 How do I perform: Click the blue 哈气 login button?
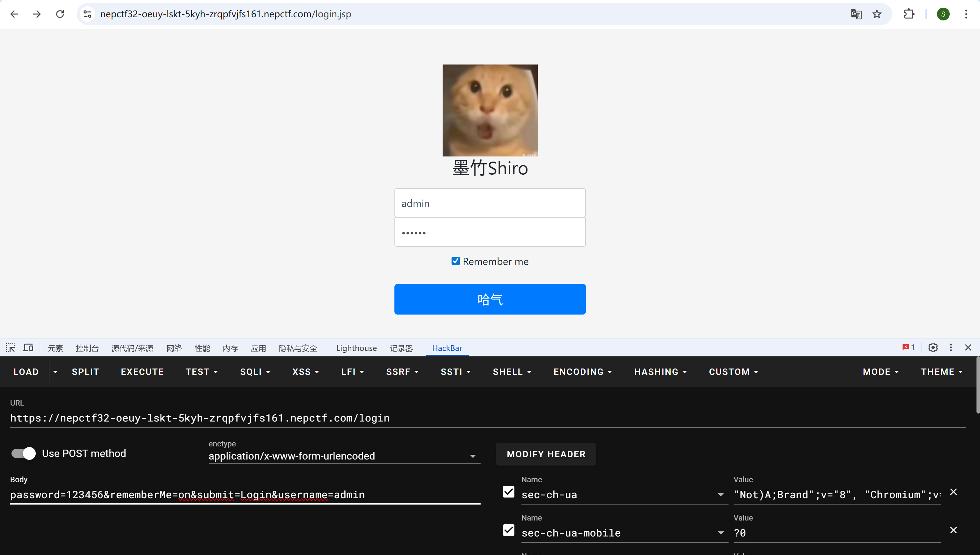click(490, 299)
